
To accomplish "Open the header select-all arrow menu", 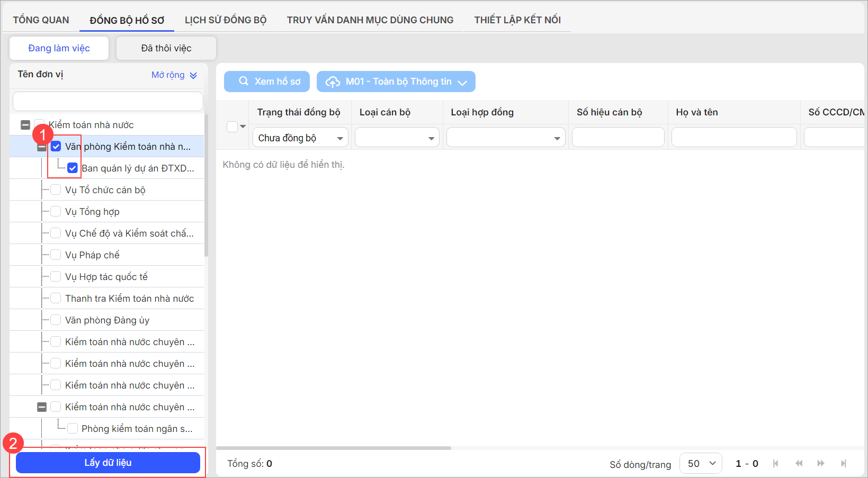I will [243, 127].
